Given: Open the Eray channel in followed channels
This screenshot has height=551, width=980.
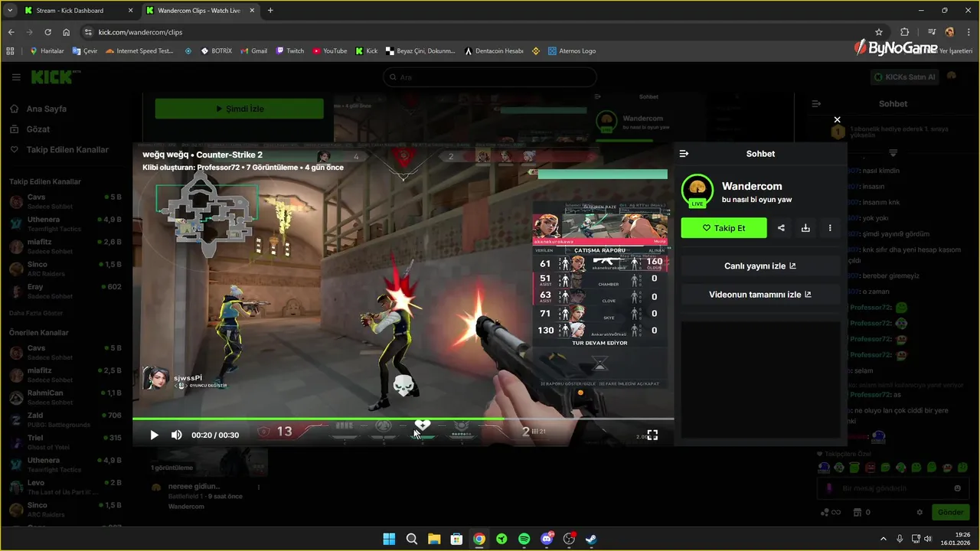Looking at the screenshot, I should (65, 292).
